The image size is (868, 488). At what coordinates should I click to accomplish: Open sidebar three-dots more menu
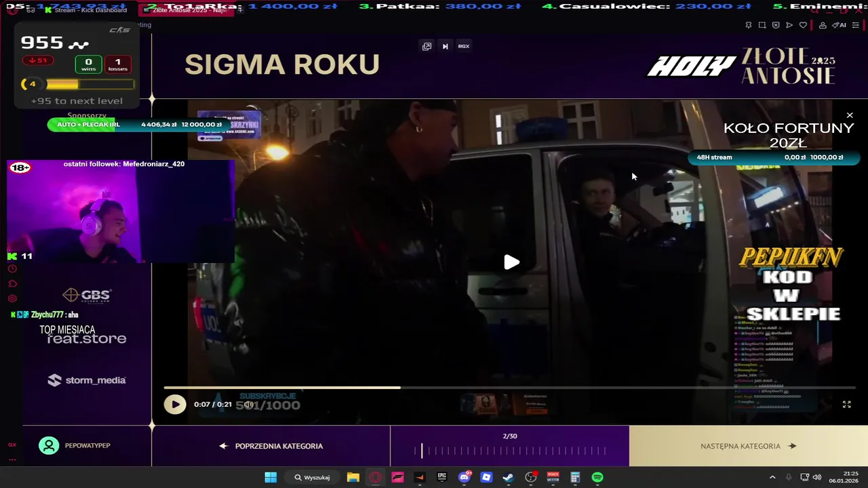(x=12, y=460)
